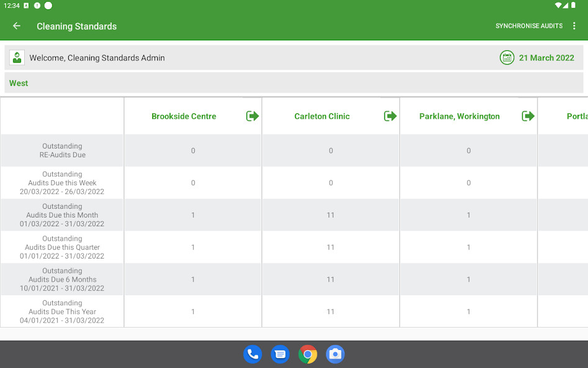Select the Brookside Centre column header
Viewport: 588px width, 368px height.
[184, 116]
